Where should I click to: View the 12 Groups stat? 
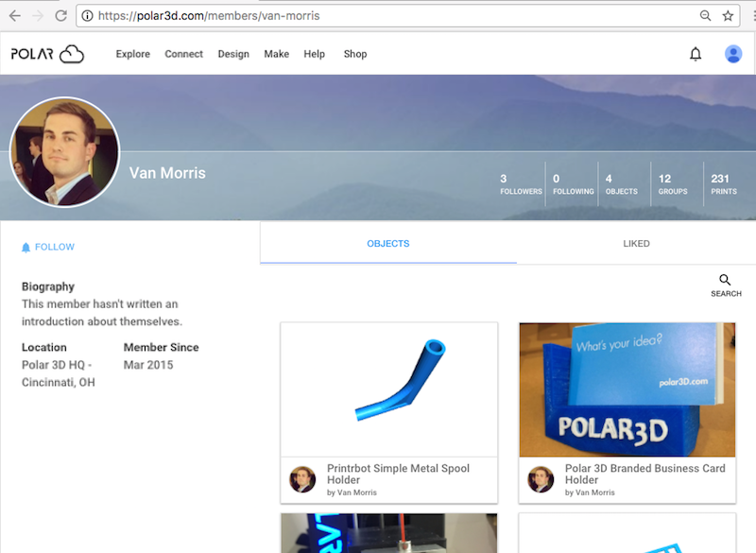click(673, 184)
